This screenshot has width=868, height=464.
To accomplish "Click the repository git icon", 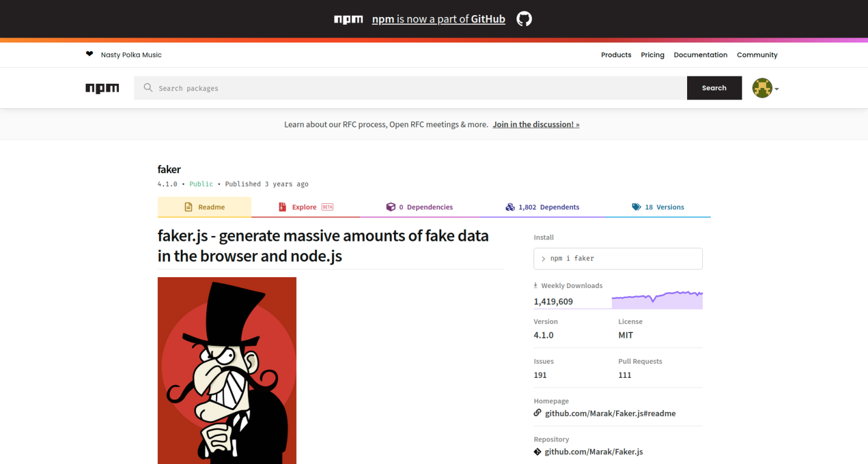I will (537, 451).
